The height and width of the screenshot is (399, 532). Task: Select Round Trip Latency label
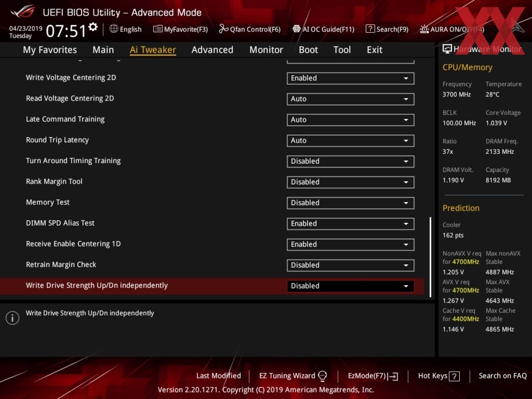point(57,140)
